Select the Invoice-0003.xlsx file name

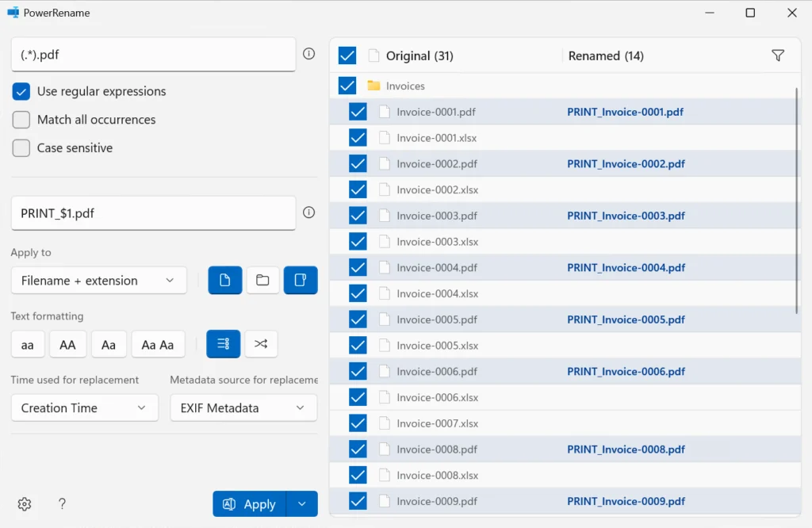pos(438,242)
